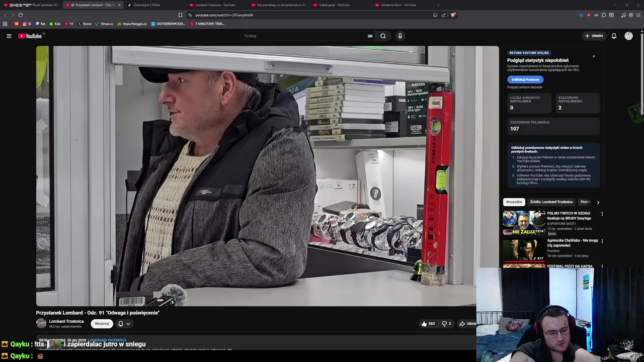Go to the YouTube home logo
Image resolution: width=644 pixels, height=362 pixels.
(x=31, y=36)
